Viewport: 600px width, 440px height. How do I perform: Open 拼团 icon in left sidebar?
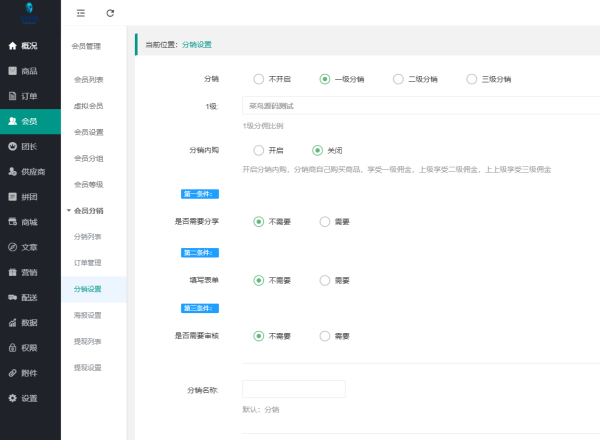coord(13,197)
